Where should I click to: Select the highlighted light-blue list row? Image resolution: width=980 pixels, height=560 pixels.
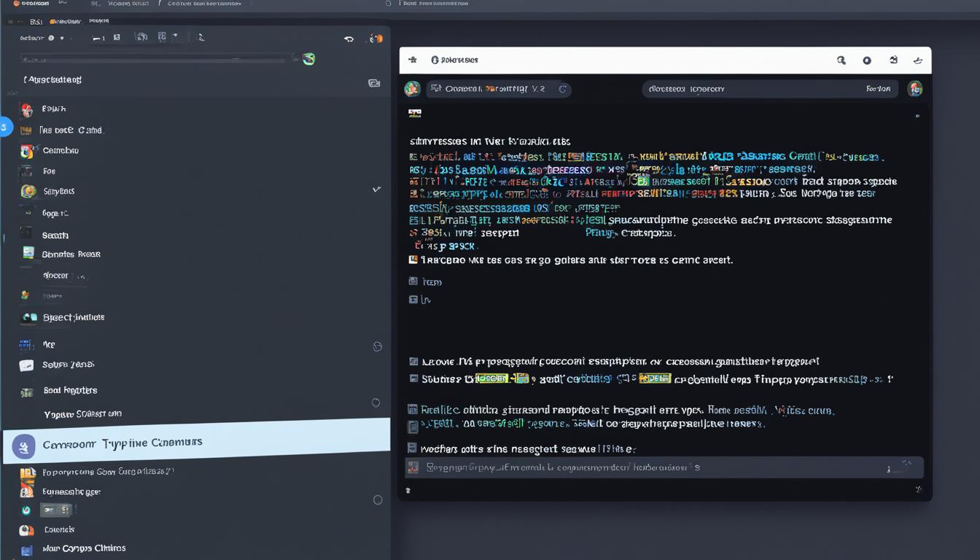point(197,442)
